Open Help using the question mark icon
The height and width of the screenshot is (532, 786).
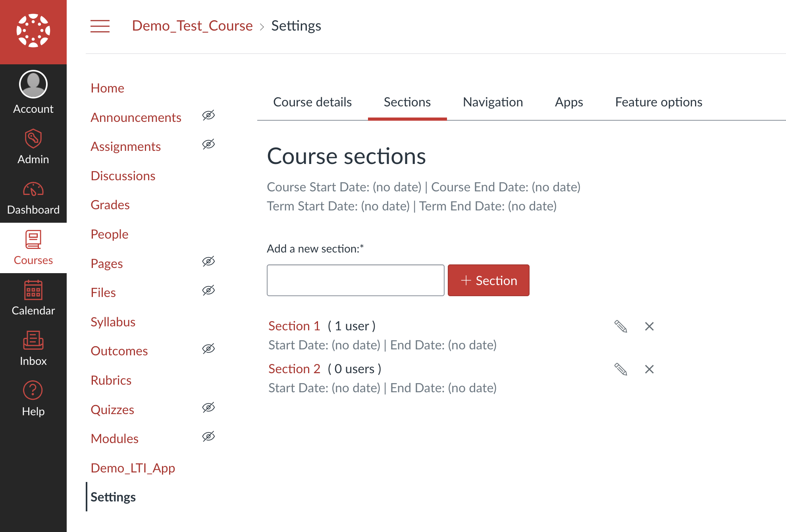(33, 390)
